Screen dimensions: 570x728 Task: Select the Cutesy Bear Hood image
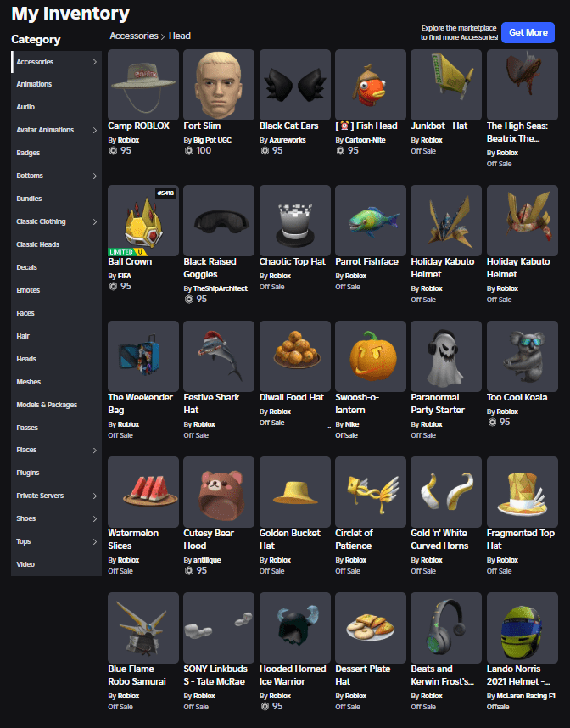(219, 492)
